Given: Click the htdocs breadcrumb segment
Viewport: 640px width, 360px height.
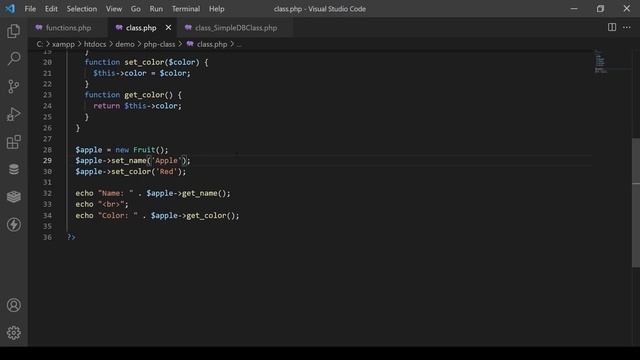Looking at the screenshot, I should (x=95, y=44).
